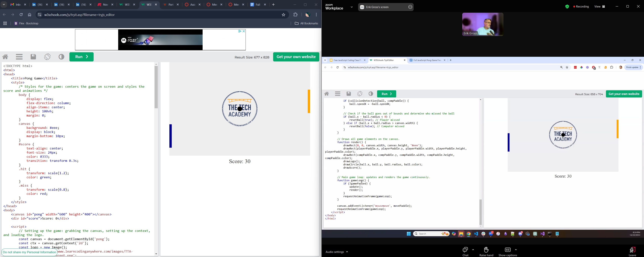The width and height of the screenshot is (644, 257).
Task: Click Windows Start icon in shared screen taskbar
Action: tap(409, 234)
